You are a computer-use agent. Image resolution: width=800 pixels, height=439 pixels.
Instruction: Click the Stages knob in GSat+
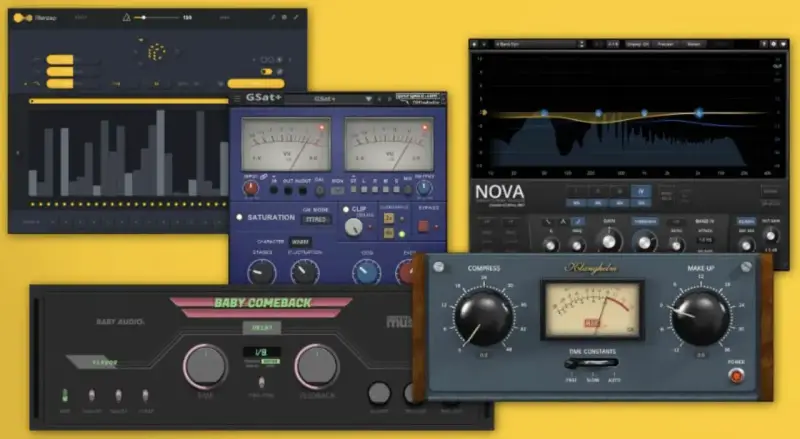262,272
